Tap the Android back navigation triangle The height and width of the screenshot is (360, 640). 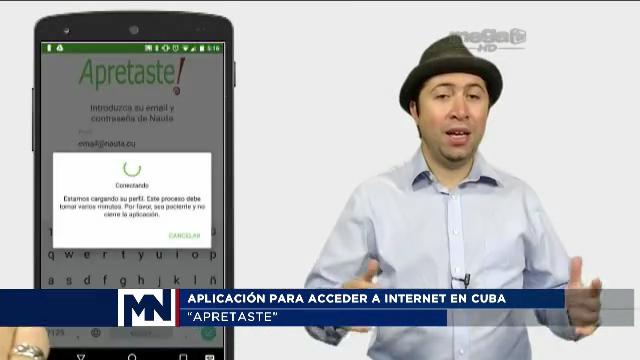(x=81, y=357)
